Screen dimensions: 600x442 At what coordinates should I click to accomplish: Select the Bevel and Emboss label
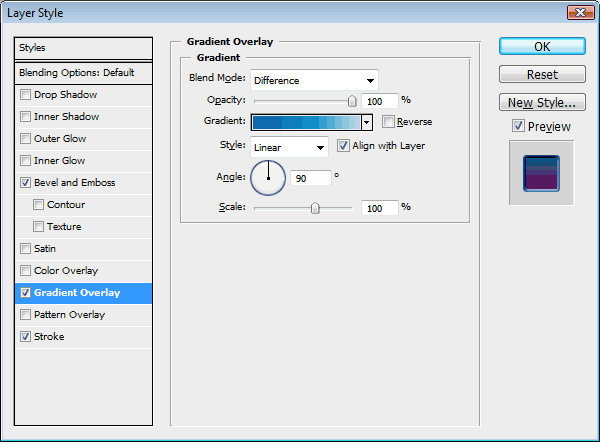[x=75, y=183]
